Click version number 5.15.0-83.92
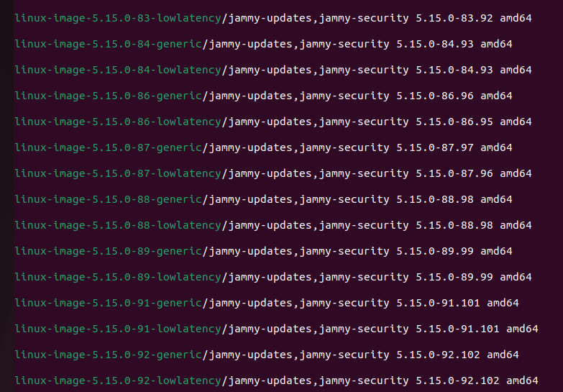Image resolution: width=563 pixels, height=392 pixels. pyautogui.click(x=454, y=18)
